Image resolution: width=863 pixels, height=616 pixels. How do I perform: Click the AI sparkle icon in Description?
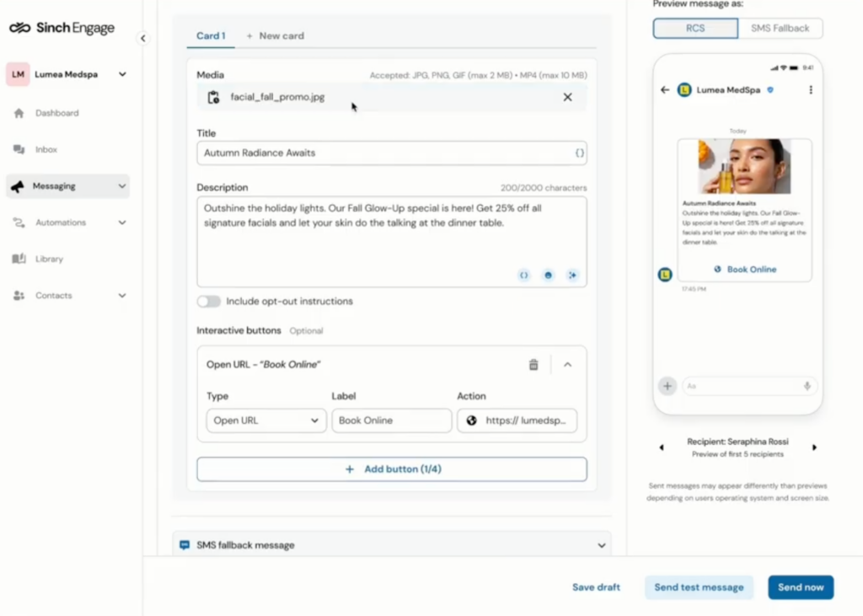pos(572,276)
